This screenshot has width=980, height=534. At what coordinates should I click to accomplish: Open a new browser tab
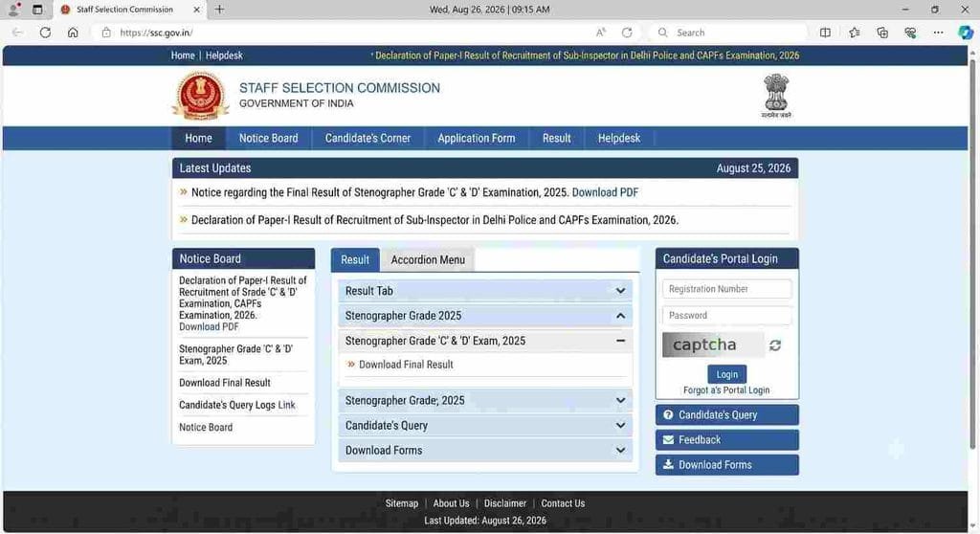coord(219,10)
